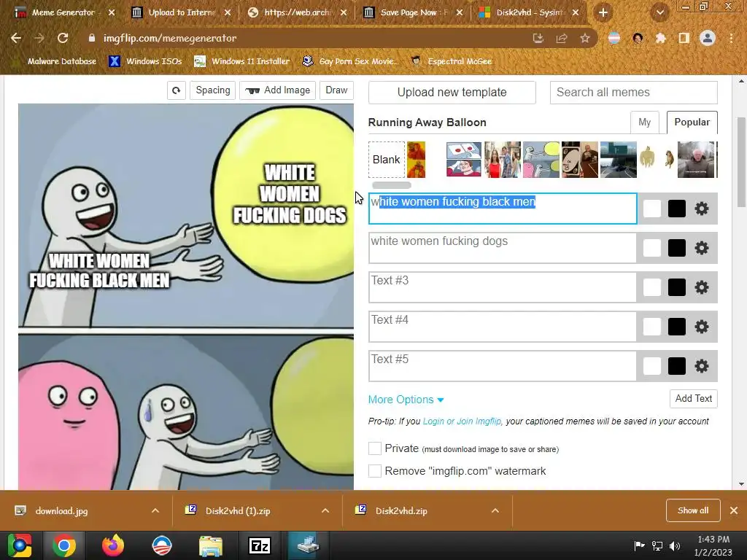Click the Text #4 input box
Viewport: 747px width, 560px height.
(x=503, y=327)
